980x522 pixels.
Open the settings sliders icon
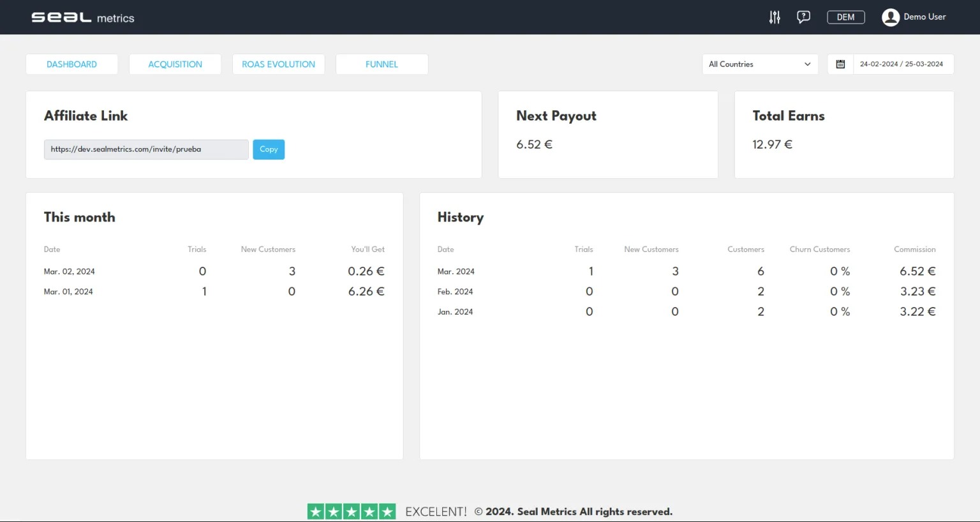[775, 17]
